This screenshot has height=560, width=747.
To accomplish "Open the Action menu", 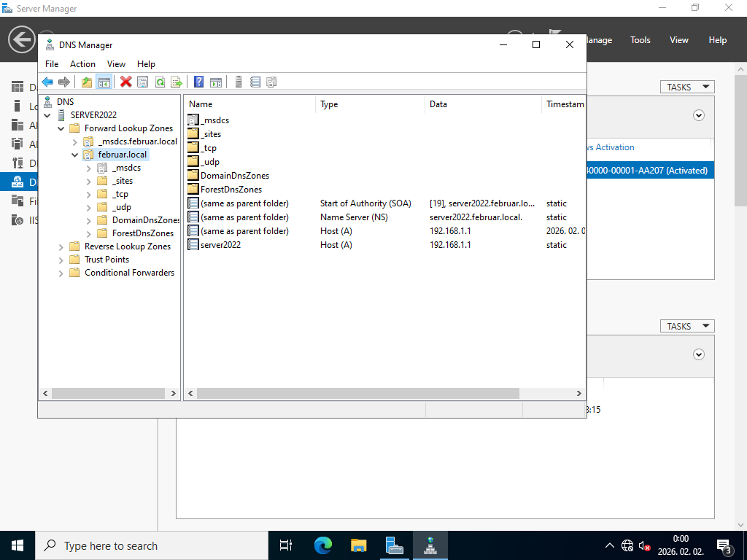I will 82,64.
